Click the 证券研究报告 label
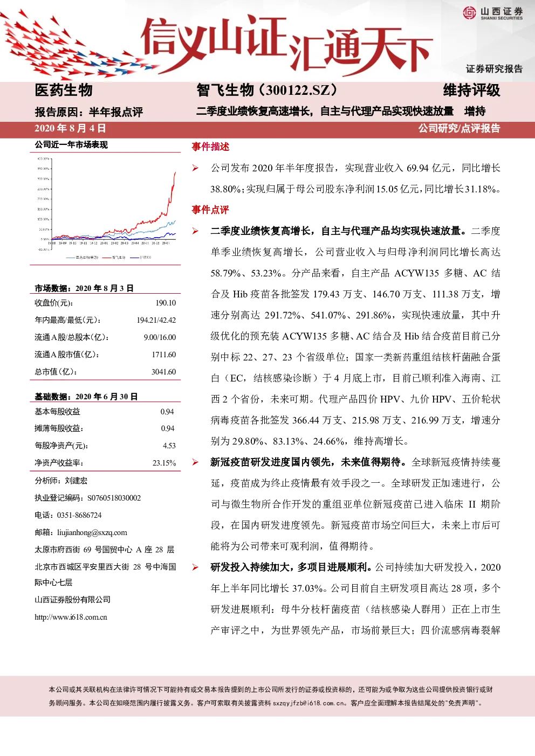Screen dimensions: 535x756 pos(495,68)
